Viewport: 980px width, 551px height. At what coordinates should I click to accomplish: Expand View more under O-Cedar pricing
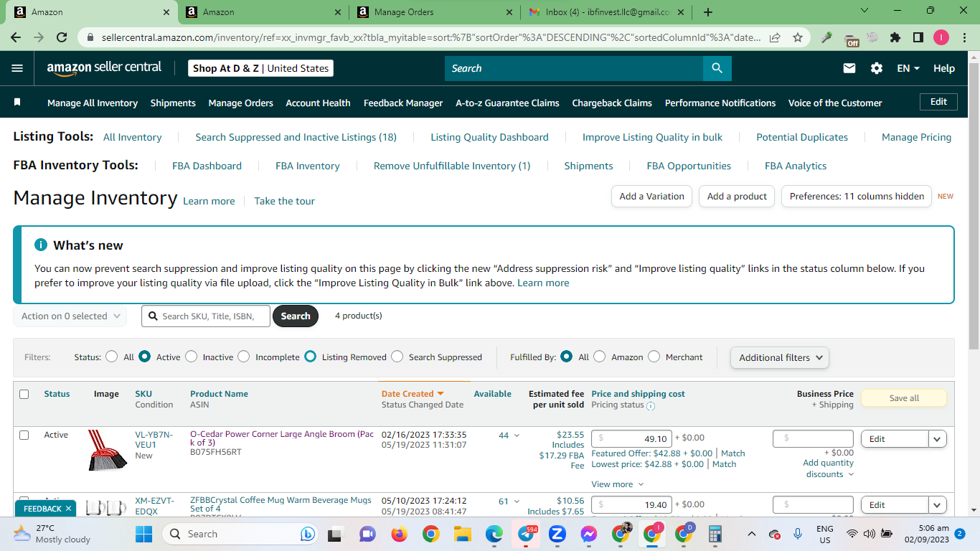coord(617,484)
